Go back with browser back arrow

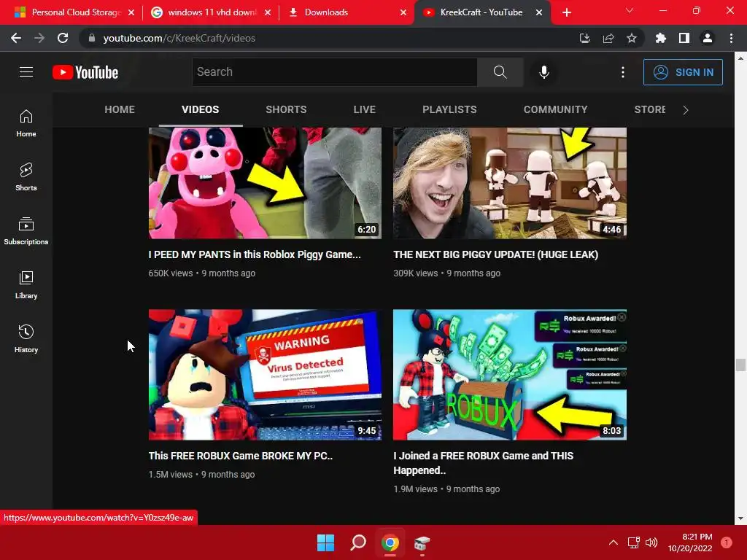click(x=16, y=38)
